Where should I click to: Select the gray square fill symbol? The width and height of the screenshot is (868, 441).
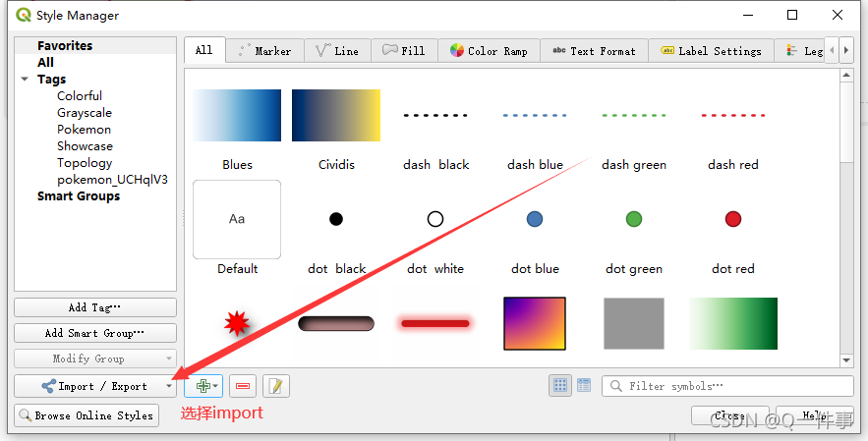pos(634,324)
